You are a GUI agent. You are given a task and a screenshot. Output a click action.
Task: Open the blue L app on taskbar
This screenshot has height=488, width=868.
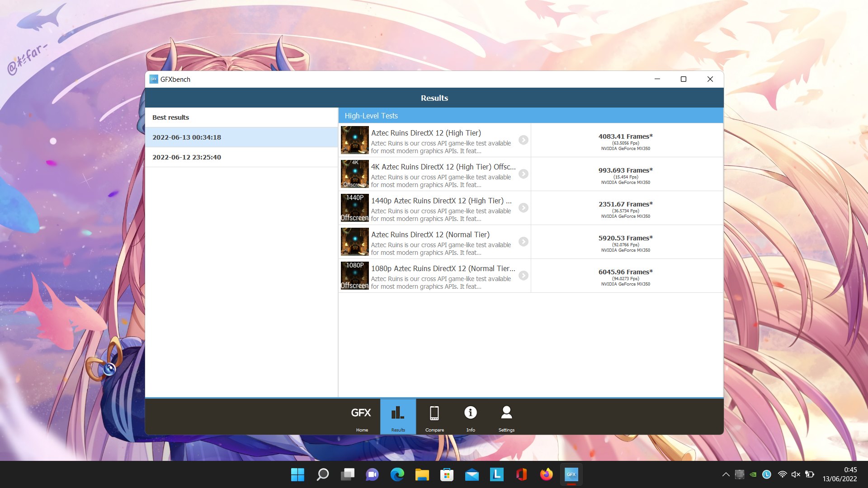(x=497, y=474)
